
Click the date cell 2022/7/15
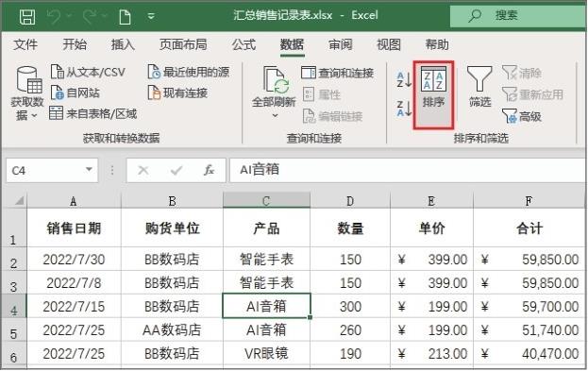click(x=74, y=306)
